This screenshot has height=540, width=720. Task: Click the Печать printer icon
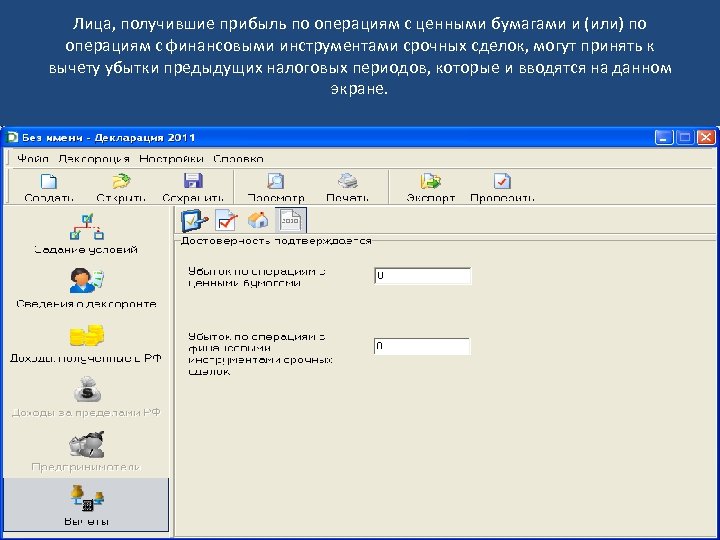pos(348,181)
